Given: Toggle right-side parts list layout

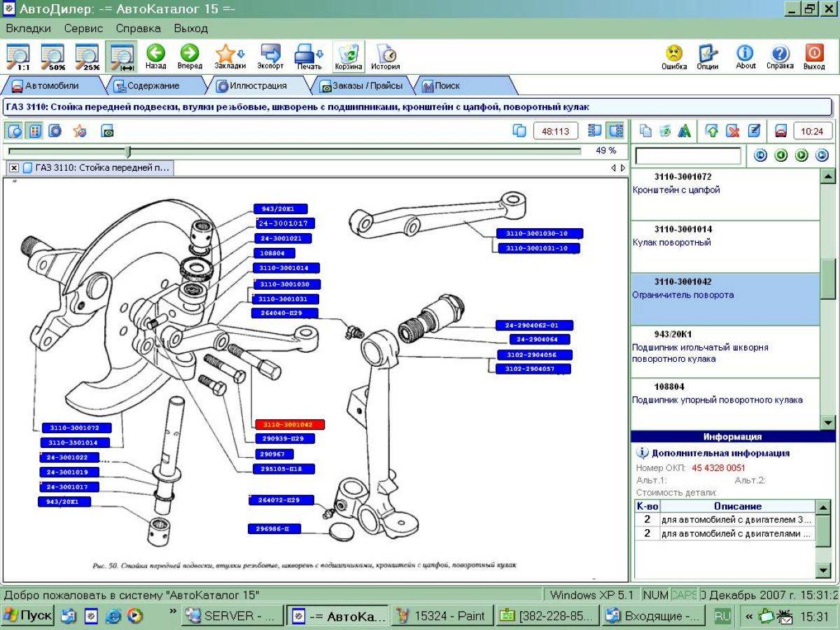Looking at the screenshot, I should [x=615, y=131].
